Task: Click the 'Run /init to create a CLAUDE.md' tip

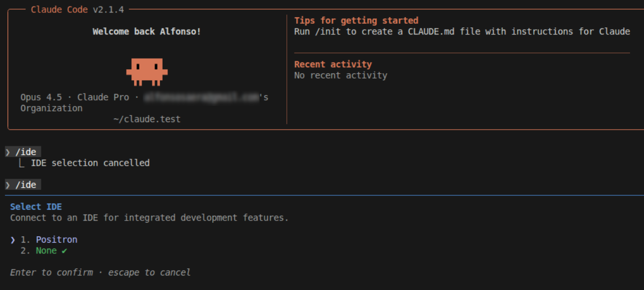Action: tap(462, 32)
